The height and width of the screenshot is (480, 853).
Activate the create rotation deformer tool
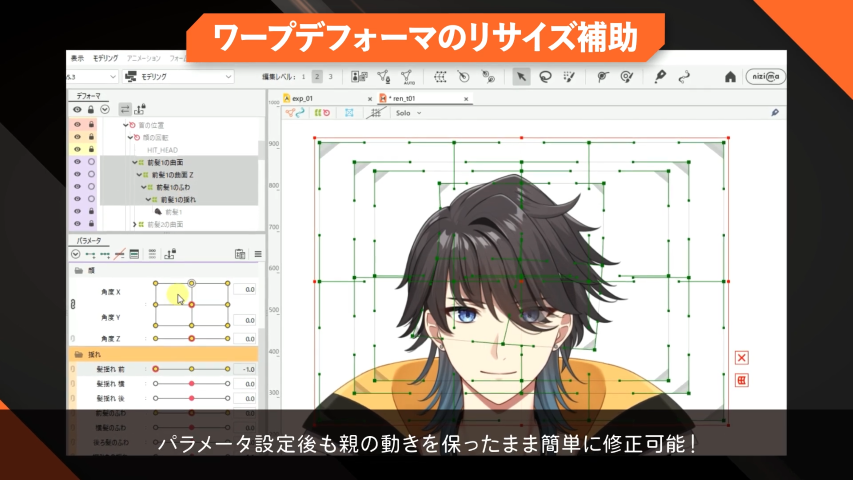(463, 77)
